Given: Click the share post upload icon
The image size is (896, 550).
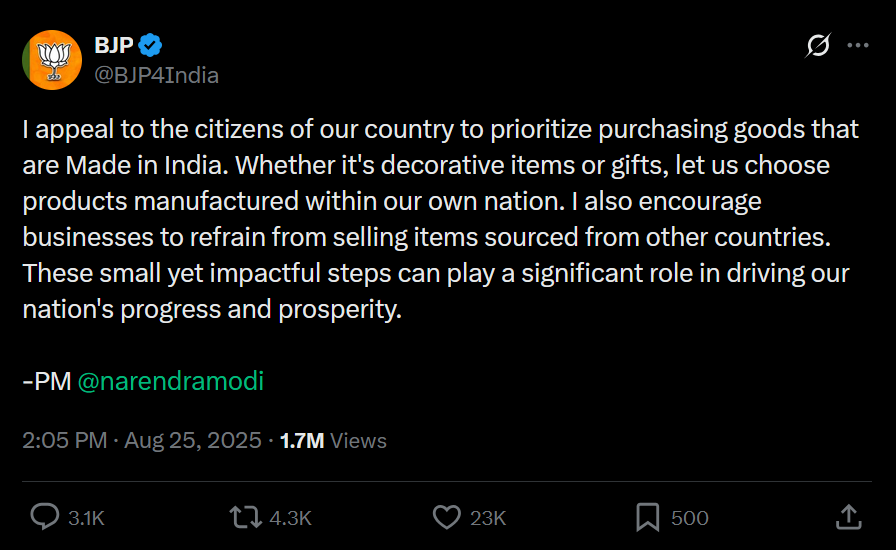Looking at the screenshot, I should tap(848, 517).
